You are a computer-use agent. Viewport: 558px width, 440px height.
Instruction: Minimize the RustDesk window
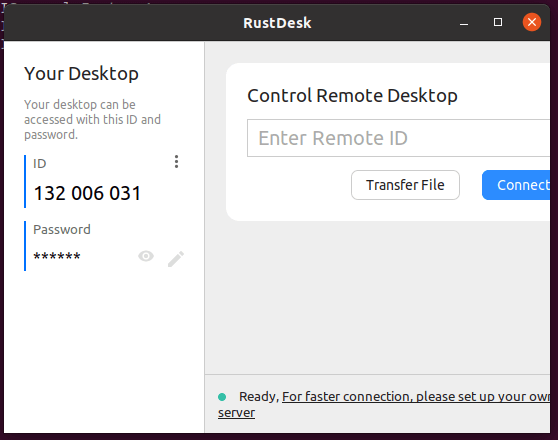click(x=464, y=24)
